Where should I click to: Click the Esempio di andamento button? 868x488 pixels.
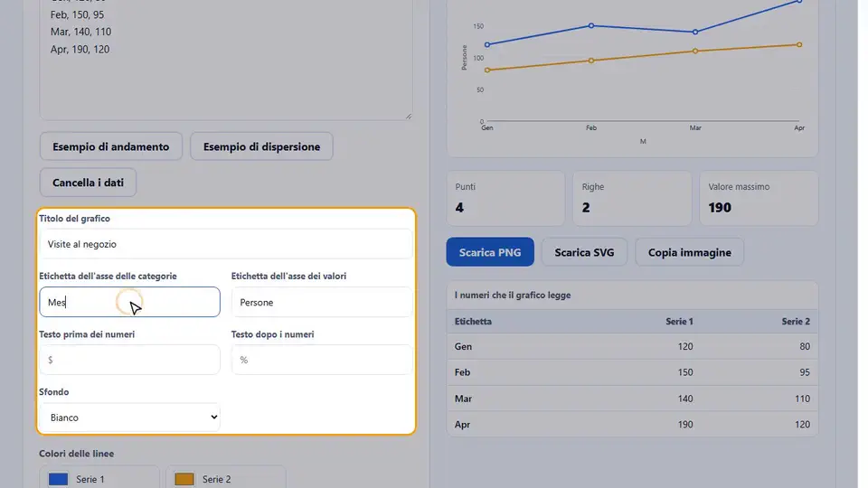(110, 146)
